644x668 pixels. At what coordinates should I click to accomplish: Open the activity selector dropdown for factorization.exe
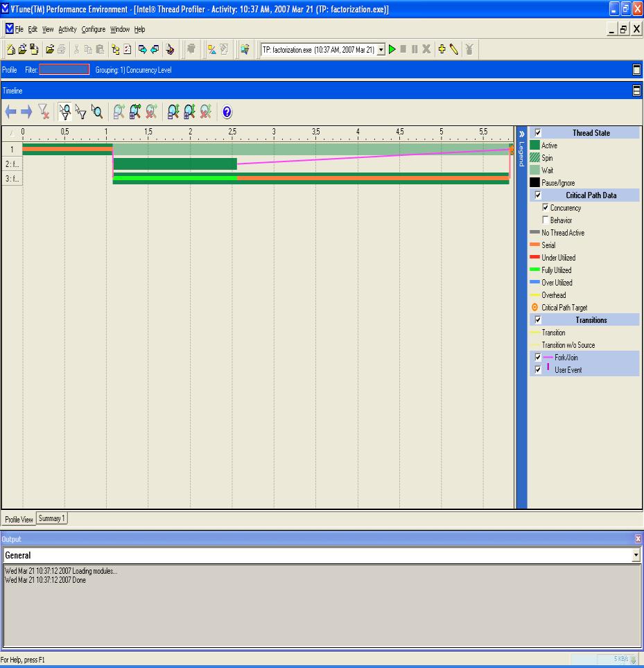pos(381,50)
